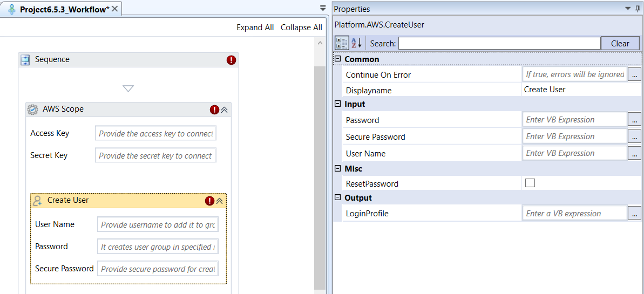Collapse the Common property group
The height and width of the screenshot is (294, 644).
[x=337, y=59]
